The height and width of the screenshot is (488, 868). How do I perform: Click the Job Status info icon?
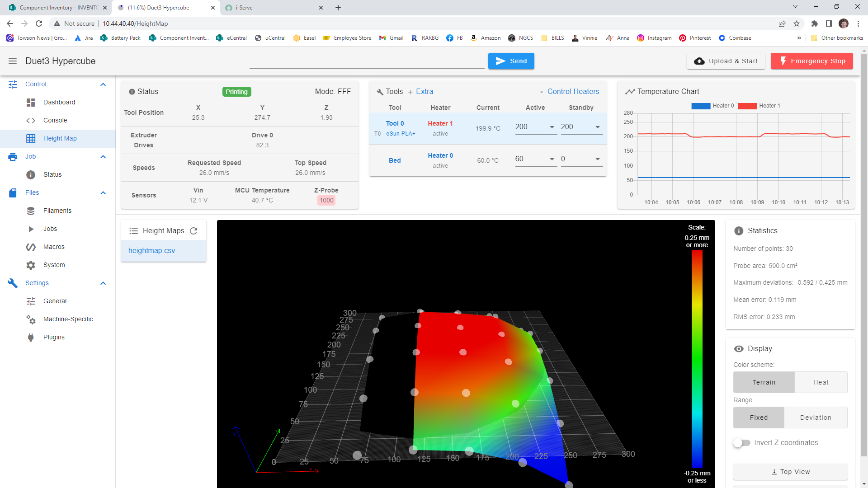(x=31, y=175)
